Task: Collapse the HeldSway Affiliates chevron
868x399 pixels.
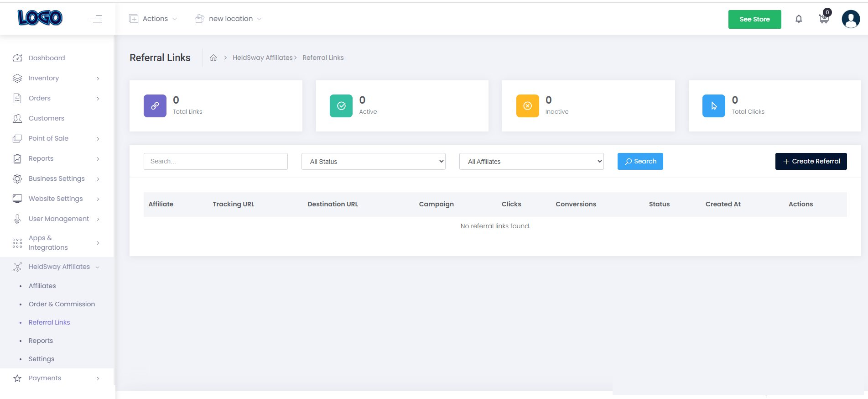Action: coord(98,267)
